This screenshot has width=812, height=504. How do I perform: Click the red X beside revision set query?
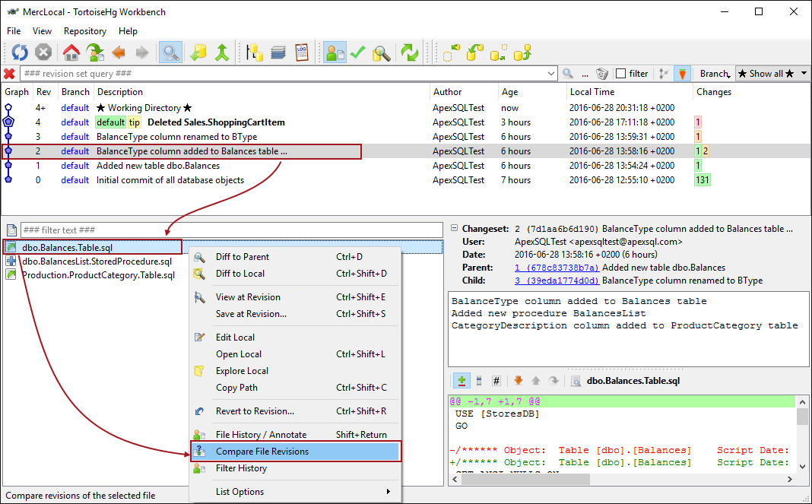point(9,74)
